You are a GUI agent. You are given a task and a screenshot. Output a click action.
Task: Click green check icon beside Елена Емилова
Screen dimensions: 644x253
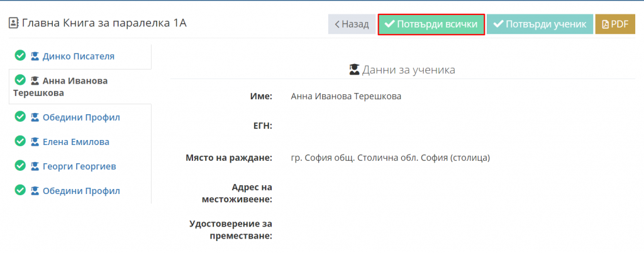pyautogui.click(x=20, y=141)
